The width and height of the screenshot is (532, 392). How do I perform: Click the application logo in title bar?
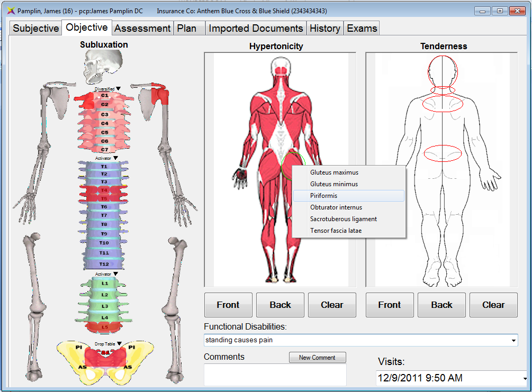11,11
